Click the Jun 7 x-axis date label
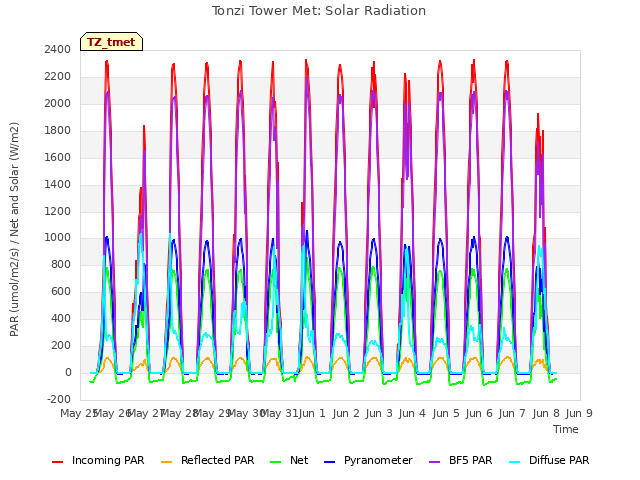 pos(512,413)
